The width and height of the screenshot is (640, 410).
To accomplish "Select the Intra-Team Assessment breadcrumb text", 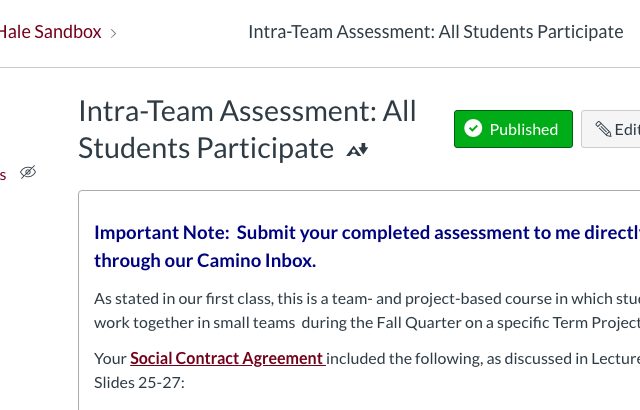I will (x=436, y=32).
